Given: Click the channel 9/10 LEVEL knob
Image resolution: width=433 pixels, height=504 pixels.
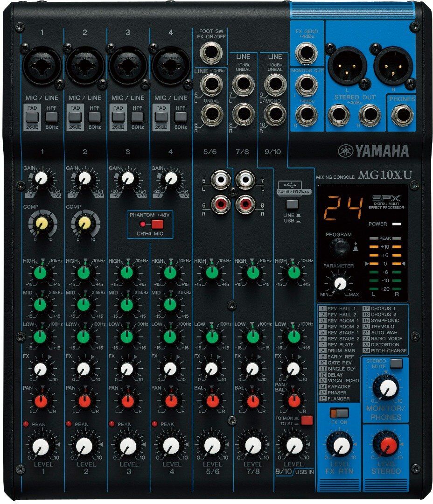Looking at the screenshot, I should [294, 446].
